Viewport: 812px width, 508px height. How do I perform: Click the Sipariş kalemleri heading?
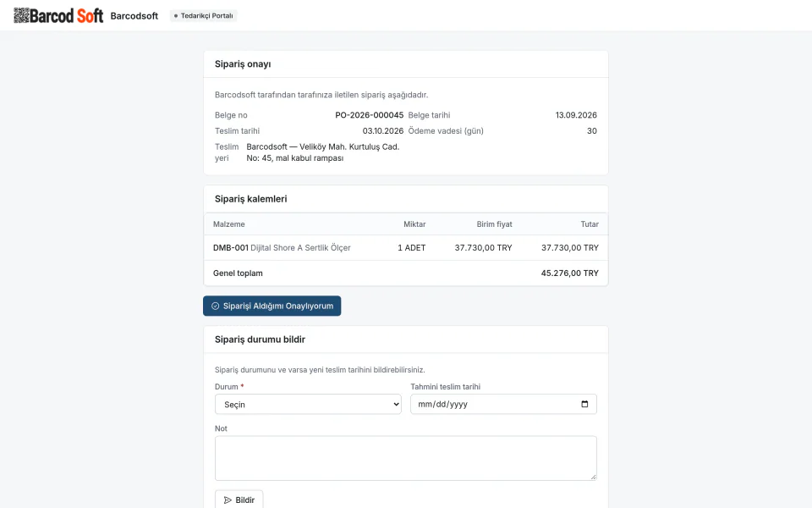click(x=250, y=199)
